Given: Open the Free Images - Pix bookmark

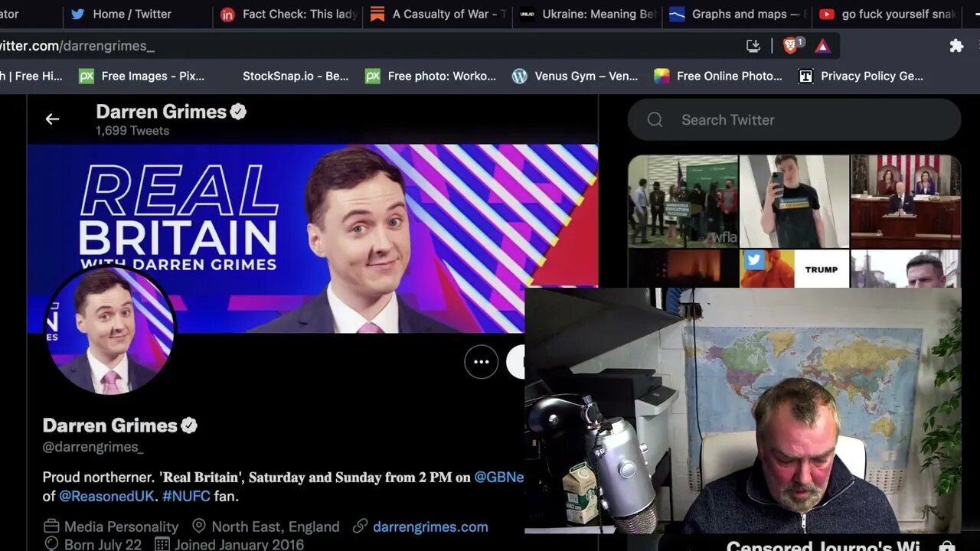Looking at the screenshot, I should tap(142, 76).
